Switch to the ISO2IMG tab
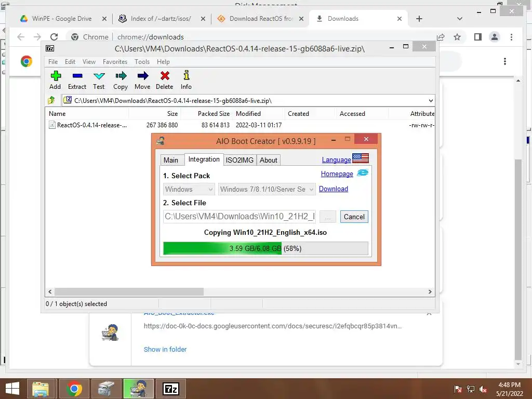This screenshot has width=532, height=399. point(240,160)
